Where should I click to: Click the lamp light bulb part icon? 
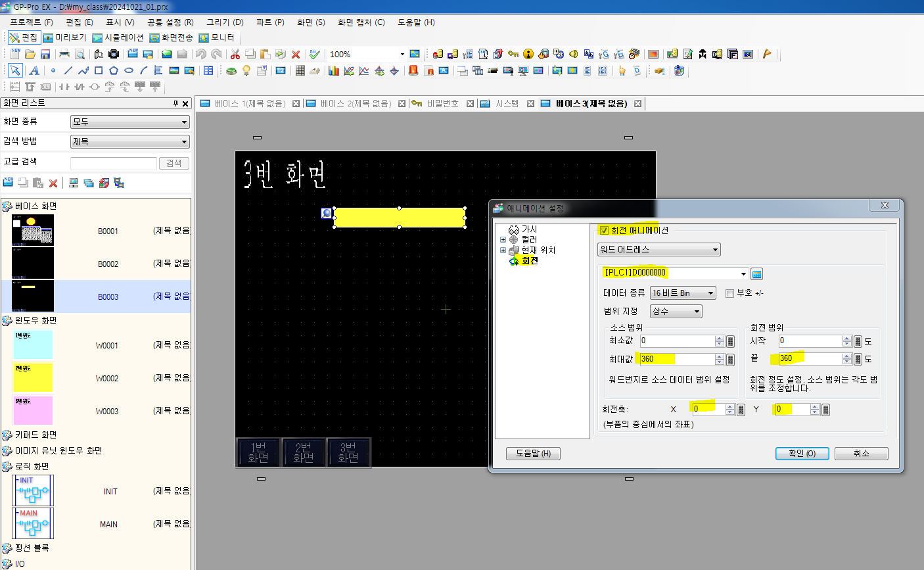pyautogui.click(x=246, y=70)
